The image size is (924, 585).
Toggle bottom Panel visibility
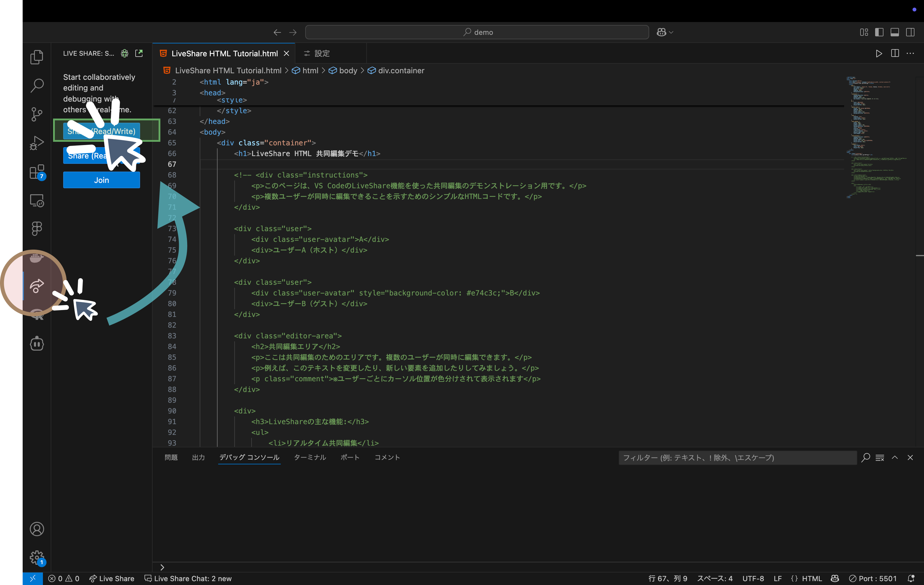[x=894, y=32]
